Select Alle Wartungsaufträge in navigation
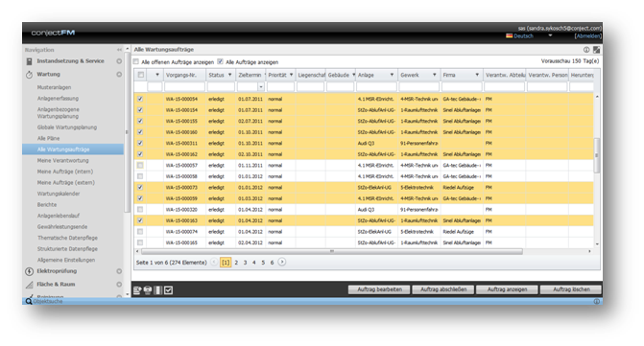Viewport: 644px width, 346px height. pyautogui.click(x=73, y=150)
